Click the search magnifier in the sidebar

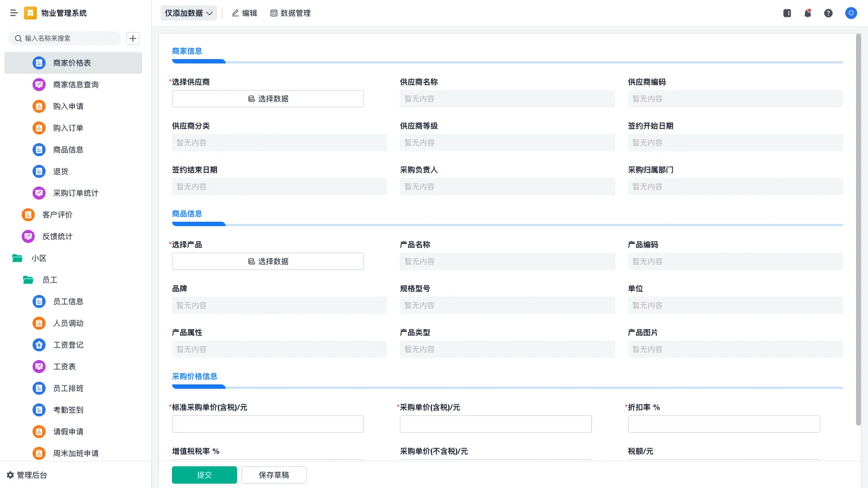[16, 38]
